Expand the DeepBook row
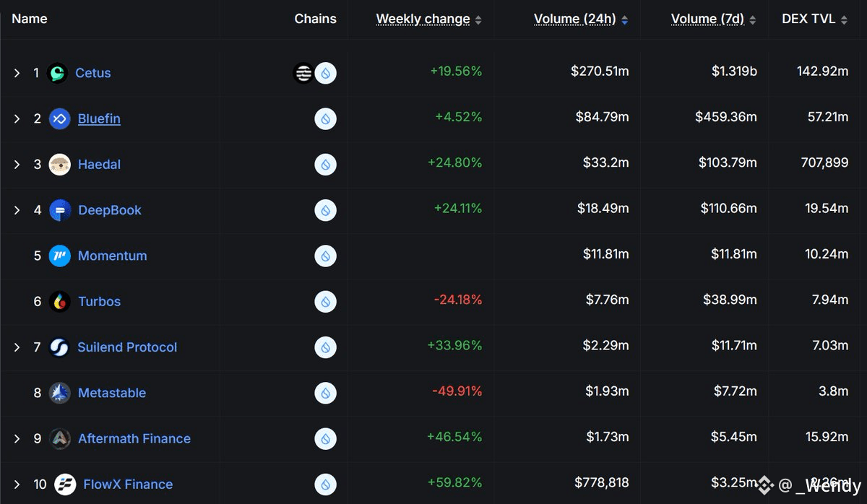This screenshot has width=867, height=504. point(17,210)
